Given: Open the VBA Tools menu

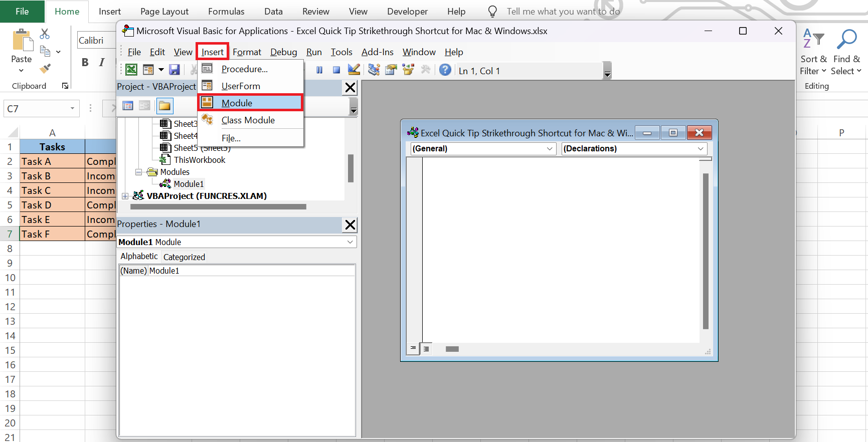Looking at the screenshot, I should [x=341, y=52].
